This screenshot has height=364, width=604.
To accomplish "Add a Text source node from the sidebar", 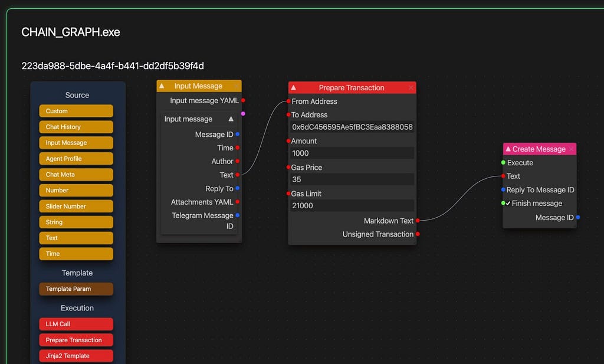I will (76, 238).
